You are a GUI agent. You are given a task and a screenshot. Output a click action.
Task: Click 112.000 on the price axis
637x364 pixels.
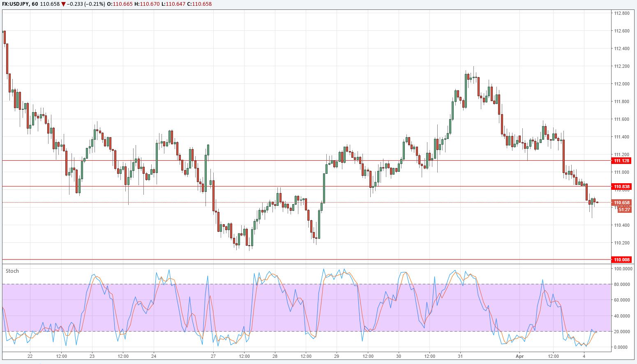click(x=621, y=84)
